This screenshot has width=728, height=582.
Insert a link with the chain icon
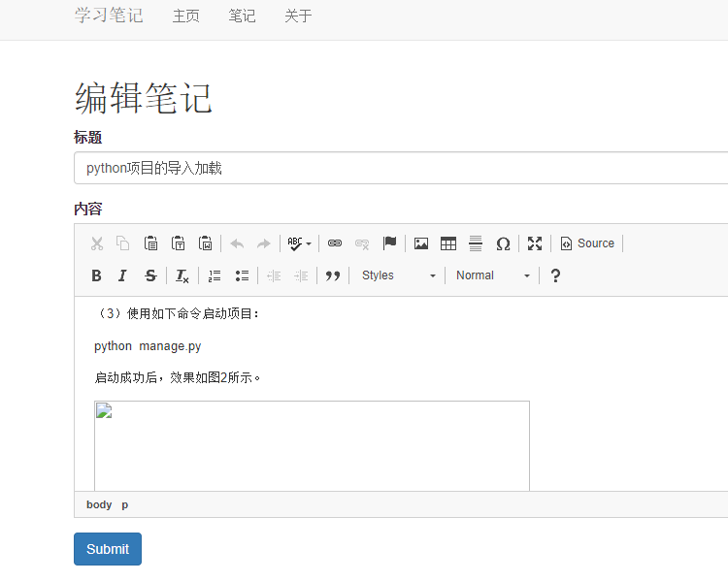[x=335, y=243]
